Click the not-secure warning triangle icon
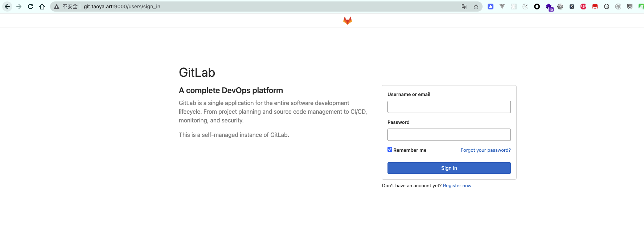The width and height of the screenshot is (644, 247). [57, 7]
